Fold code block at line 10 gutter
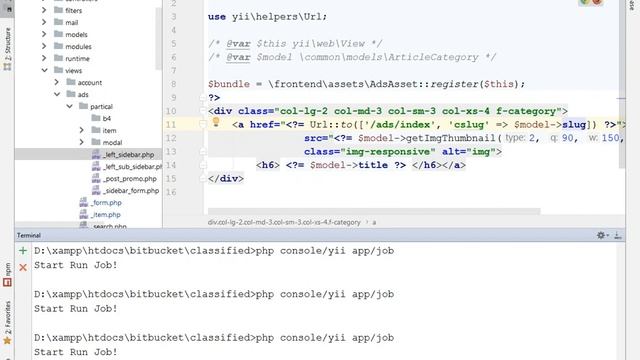This screenshot has height=360, width=640. tap(202, 111)
